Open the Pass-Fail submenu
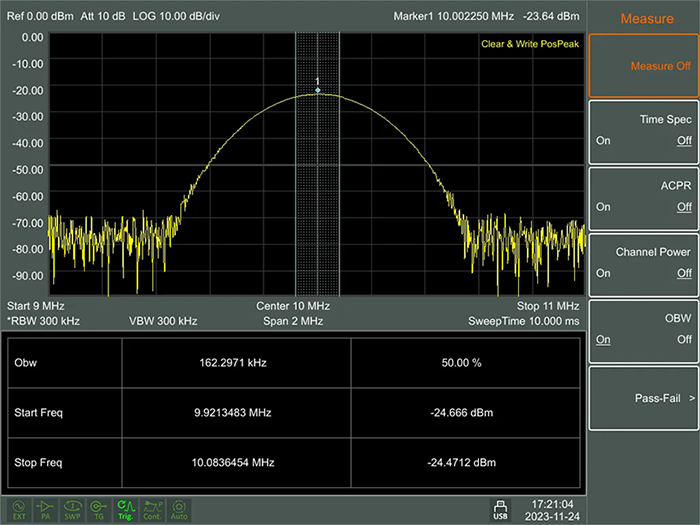Image resolution: width=700 pixels, height=525 pixels. [x=643, y=398]
